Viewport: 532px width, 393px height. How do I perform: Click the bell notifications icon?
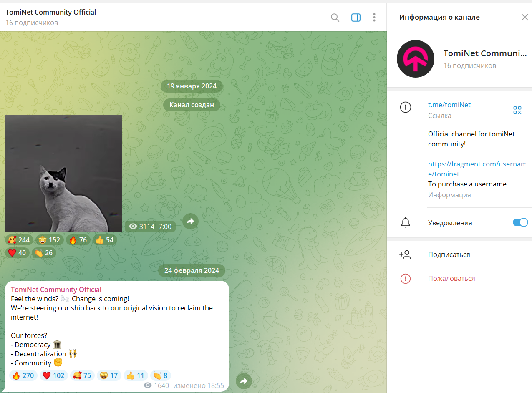[405, 223]
